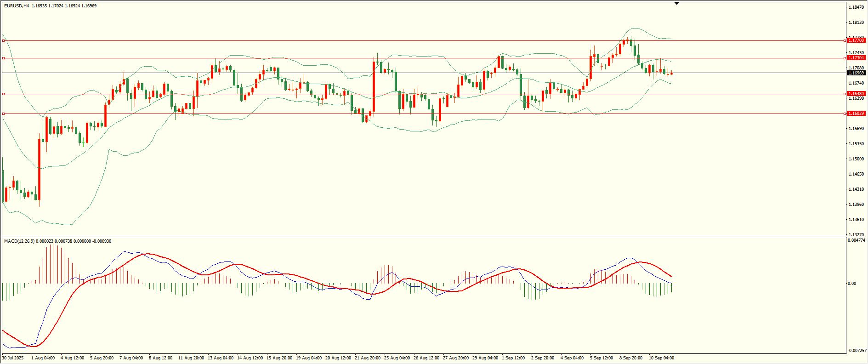
Task: Click the 1.16390 price scale value
Action: tap(856, 98)
